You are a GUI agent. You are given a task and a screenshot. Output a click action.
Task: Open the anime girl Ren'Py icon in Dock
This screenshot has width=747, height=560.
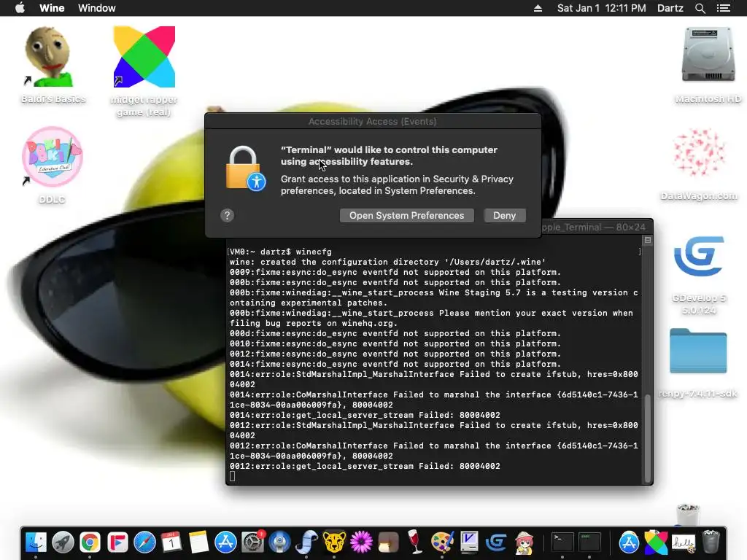pos(523,542)
